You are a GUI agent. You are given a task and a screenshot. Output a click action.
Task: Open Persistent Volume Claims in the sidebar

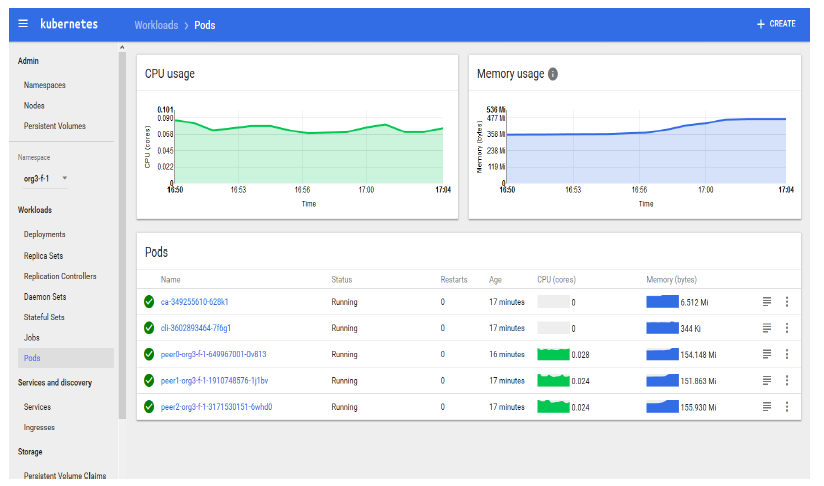[65, 475]
